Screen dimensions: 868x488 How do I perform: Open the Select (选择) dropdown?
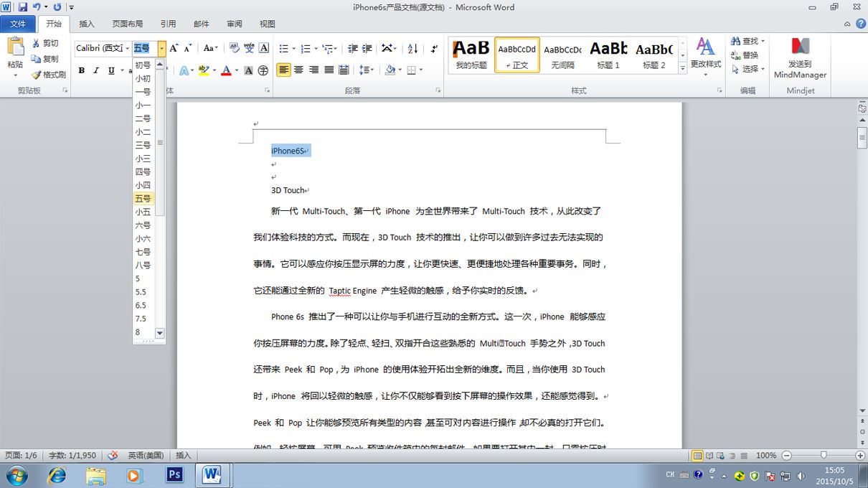pyautogui.click(x=747, y=69)
